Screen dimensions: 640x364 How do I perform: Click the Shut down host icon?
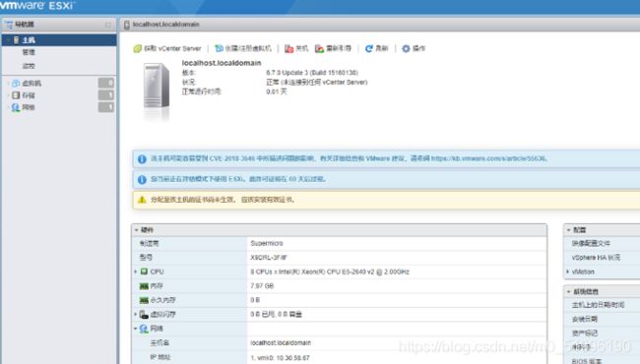[288, 48]
